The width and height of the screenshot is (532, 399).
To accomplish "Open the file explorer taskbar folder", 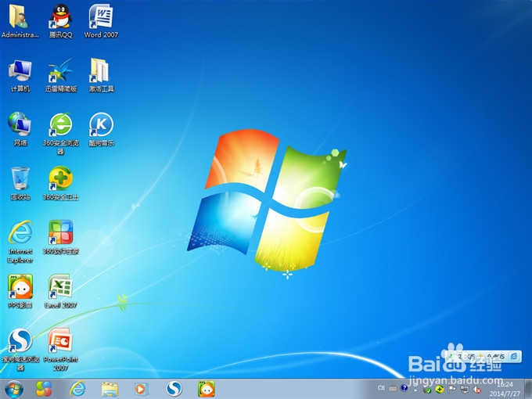I will (110, 389).
